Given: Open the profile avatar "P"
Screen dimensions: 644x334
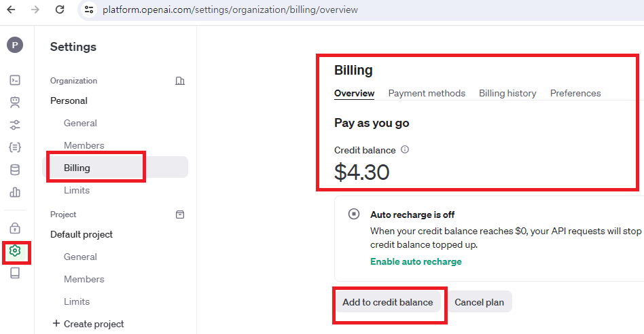Looking at the screenshot, I should (15, 45).
